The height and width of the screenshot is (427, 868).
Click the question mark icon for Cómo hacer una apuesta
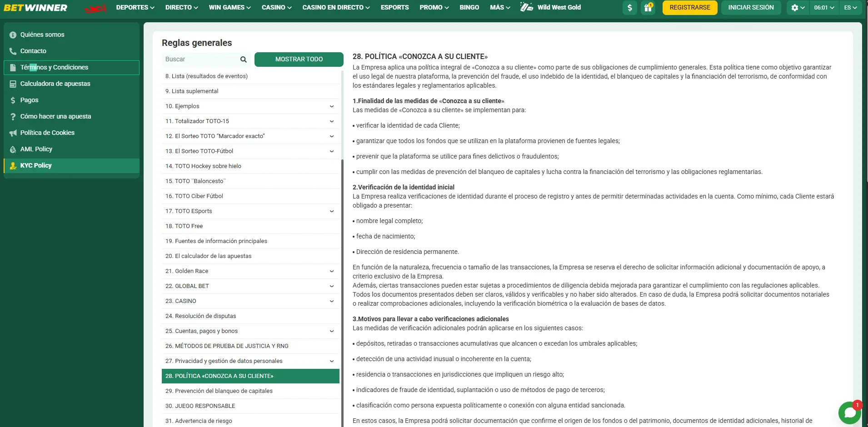point(13,117)
